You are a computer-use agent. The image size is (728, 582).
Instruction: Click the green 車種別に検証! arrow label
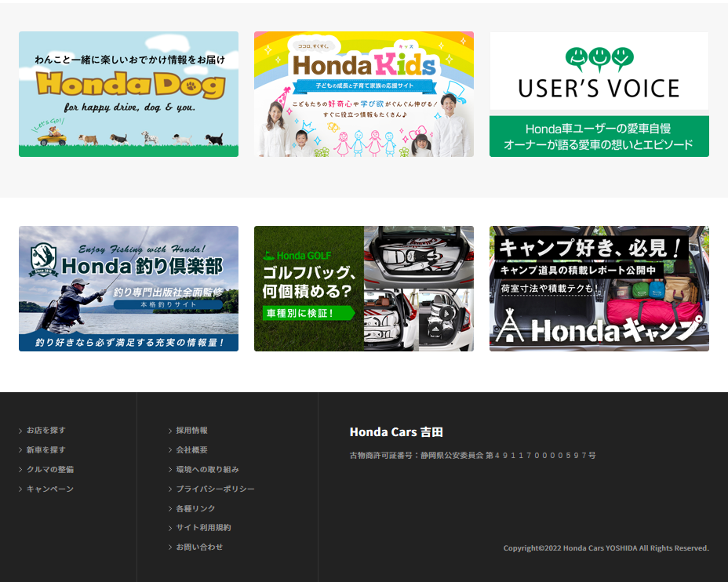[306, 313]
